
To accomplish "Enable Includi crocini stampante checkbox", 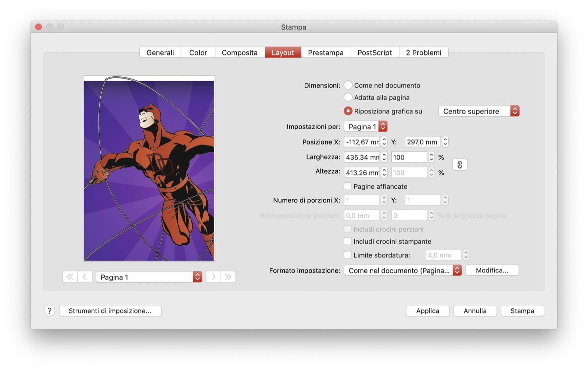I will (x=348, y=241).
